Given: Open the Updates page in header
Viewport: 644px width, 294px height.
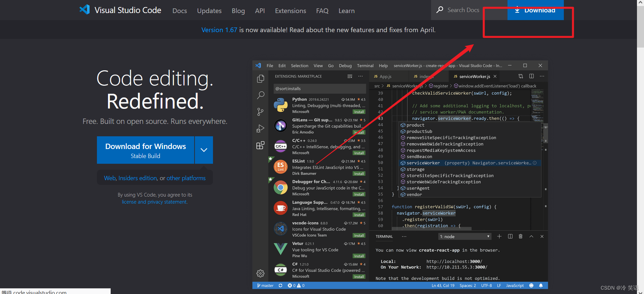Looking at the screenshot, I should coord(209,11).
